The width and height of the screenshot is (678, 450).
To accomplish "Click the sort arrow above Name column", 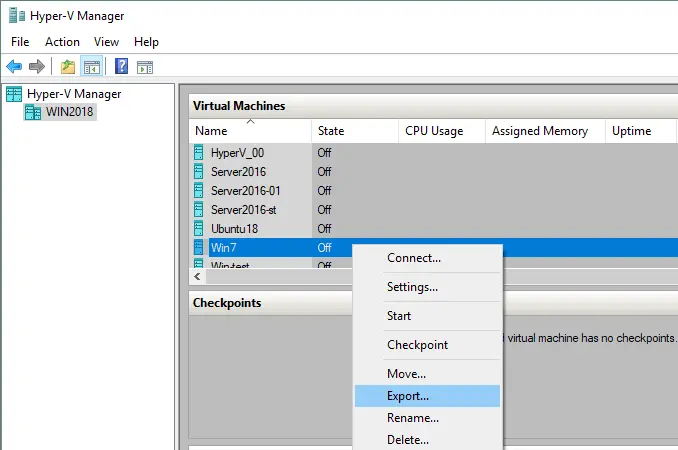I will click(x=250, y=122).
